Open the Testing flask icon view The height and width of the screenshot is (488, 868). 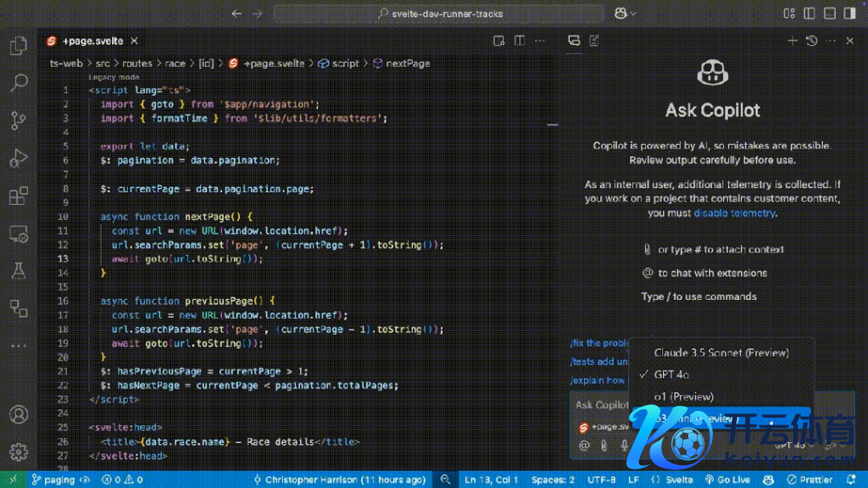(x=18, y=271)
